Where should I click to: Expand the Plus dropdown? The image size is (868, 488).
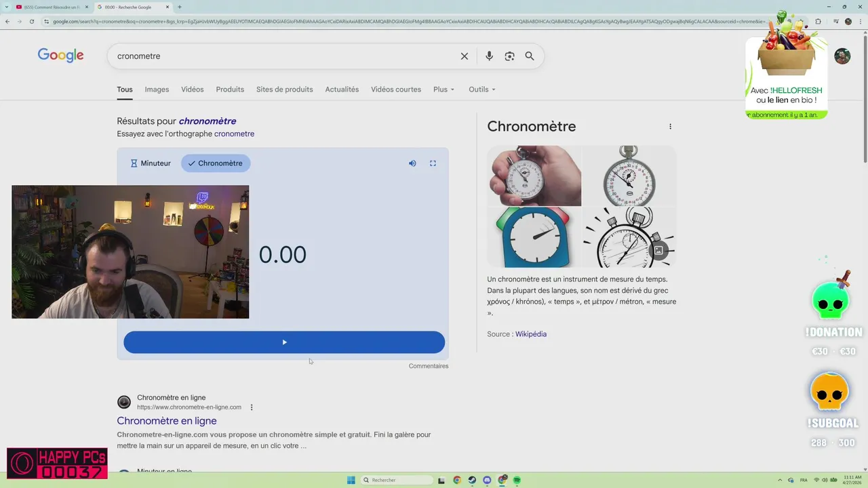click(443, 89)
